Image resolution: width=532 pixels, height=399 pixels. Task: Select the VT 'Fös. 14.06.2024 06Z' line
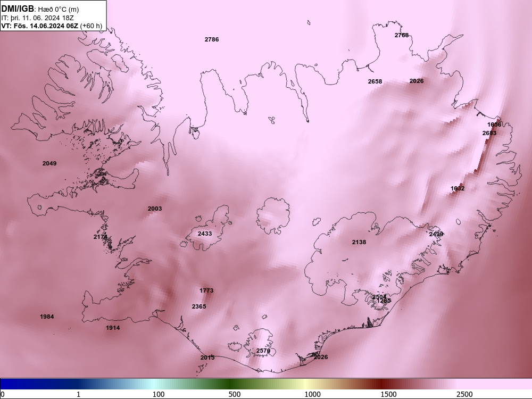[x=40, y=26]
